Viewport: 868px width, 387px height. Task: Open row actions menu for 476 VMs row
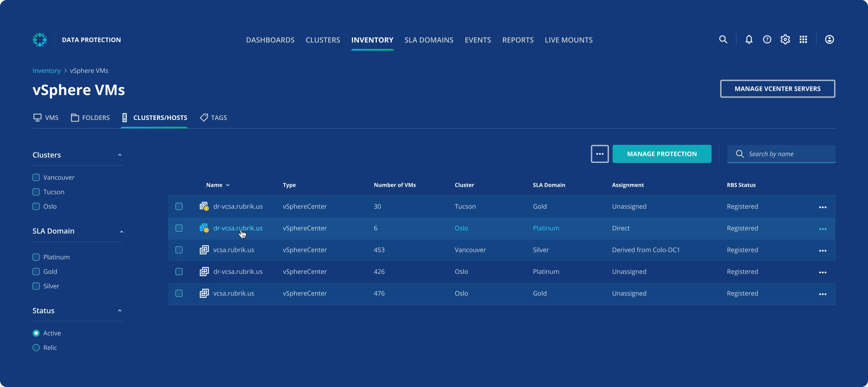[823, 294]
